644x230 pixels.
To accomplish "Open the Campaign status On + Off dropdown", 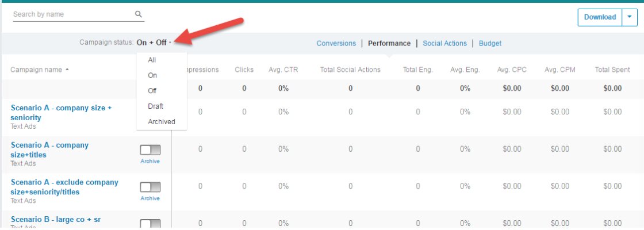I will [x=154, y=43].
